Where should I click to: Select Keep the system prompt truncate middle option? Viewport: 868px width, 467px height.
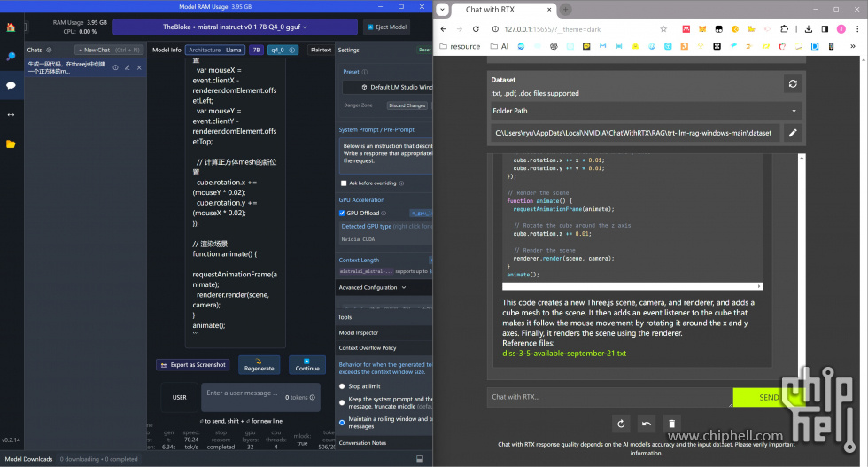pyautogui.click(x=342, y=402)
